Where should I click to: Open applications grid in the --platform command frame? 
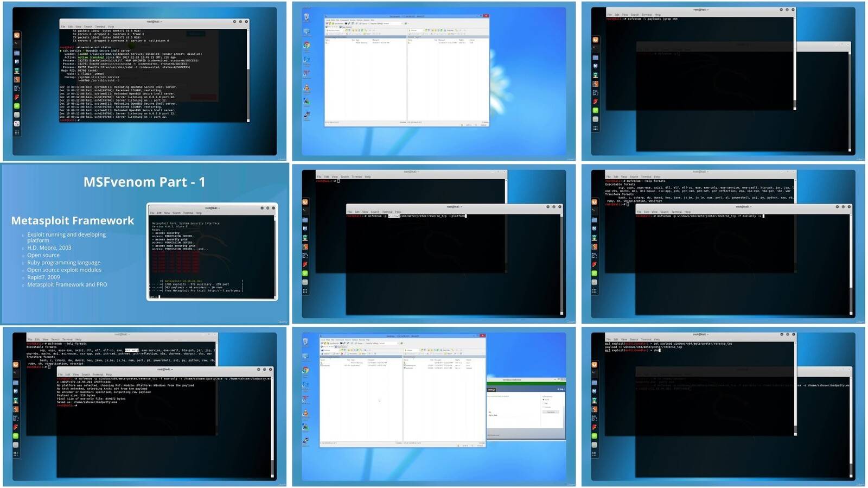[x=305, y=291]
